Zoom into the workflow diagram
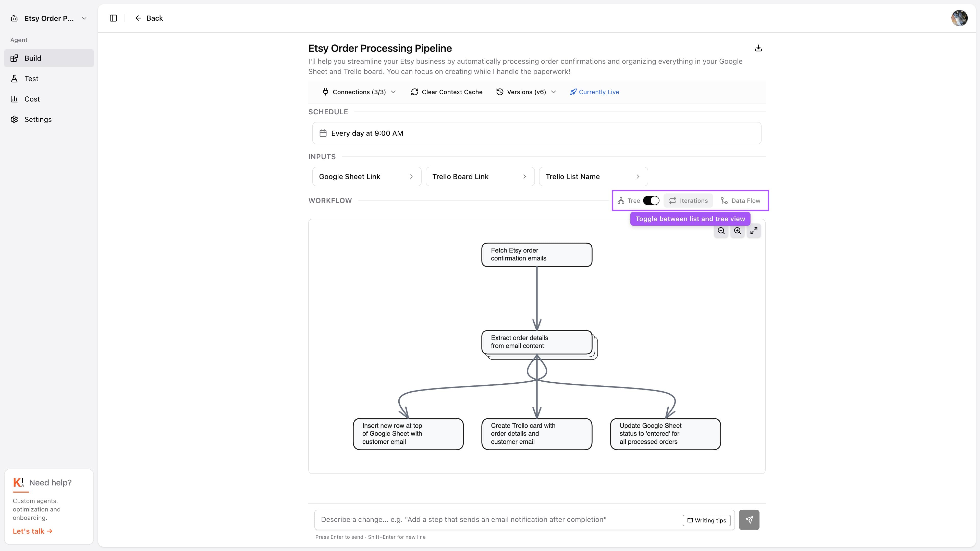 point(737,230)
